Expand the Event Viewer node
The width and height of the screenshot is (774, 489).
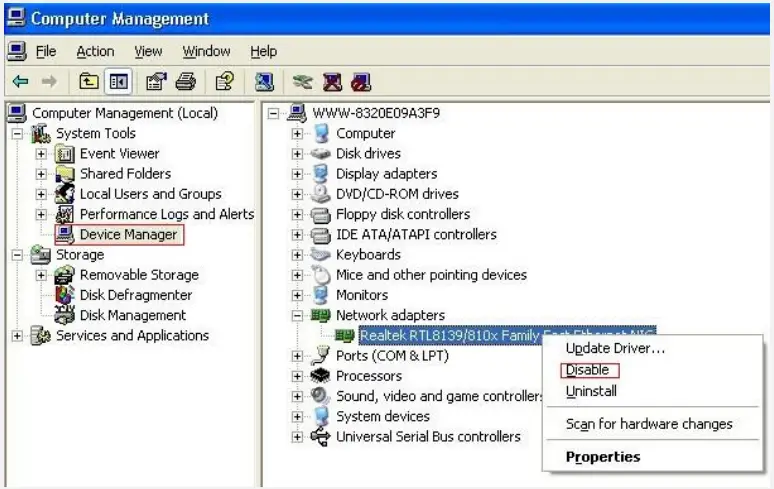pos(41,154)
